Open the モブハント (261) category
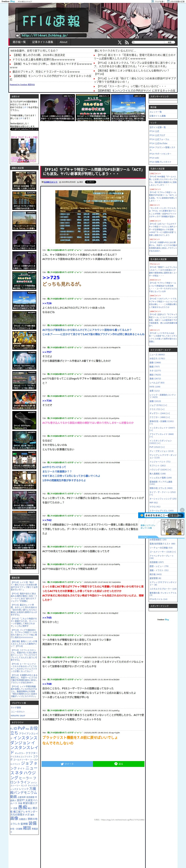 pos(158,465)
